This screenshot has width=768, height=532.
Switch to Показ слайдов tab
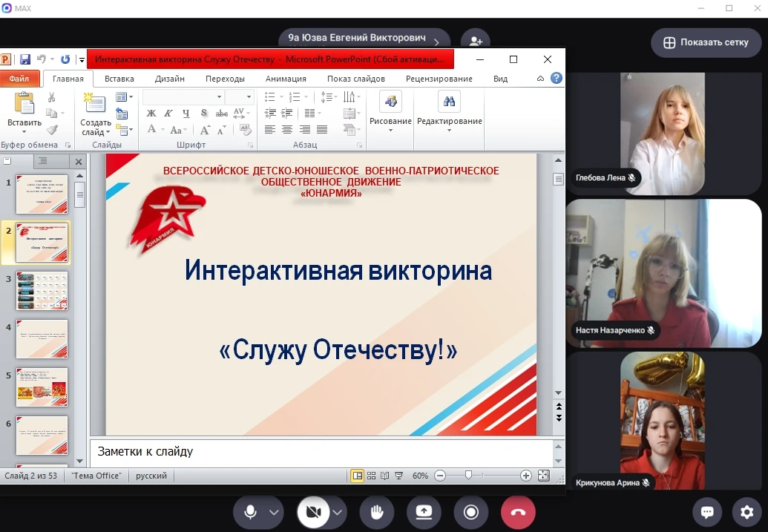click(356, 79)
